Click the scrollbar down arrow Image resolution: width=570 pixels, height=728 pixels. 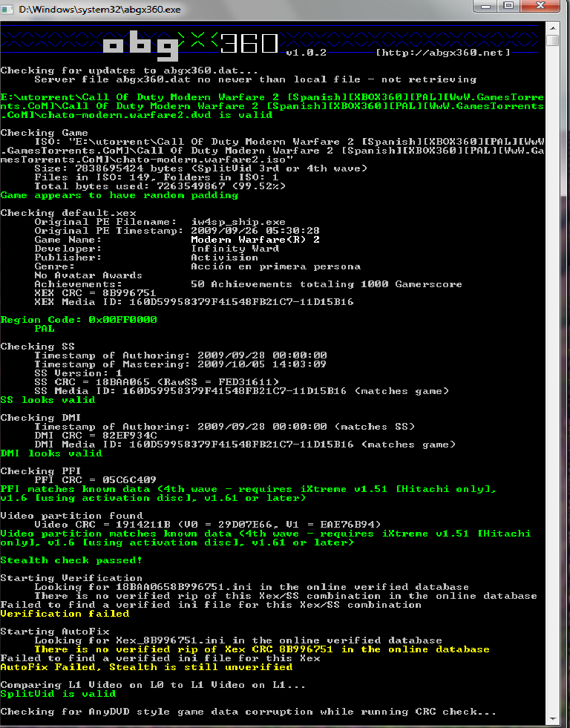(x=552, y=718)
